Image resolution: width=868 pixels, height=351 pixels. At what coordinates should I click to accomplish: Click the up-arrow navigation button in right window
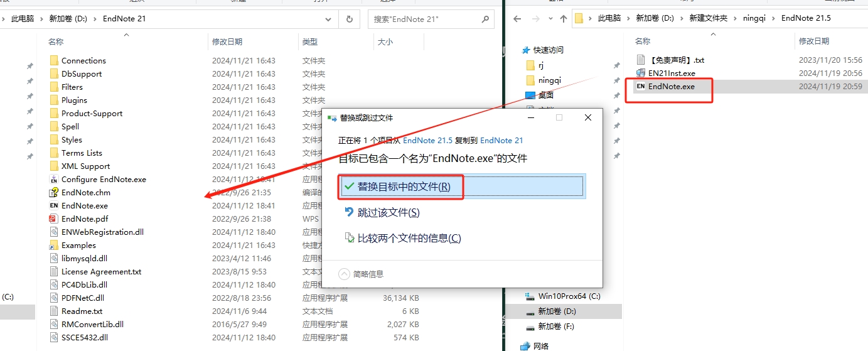564,18
